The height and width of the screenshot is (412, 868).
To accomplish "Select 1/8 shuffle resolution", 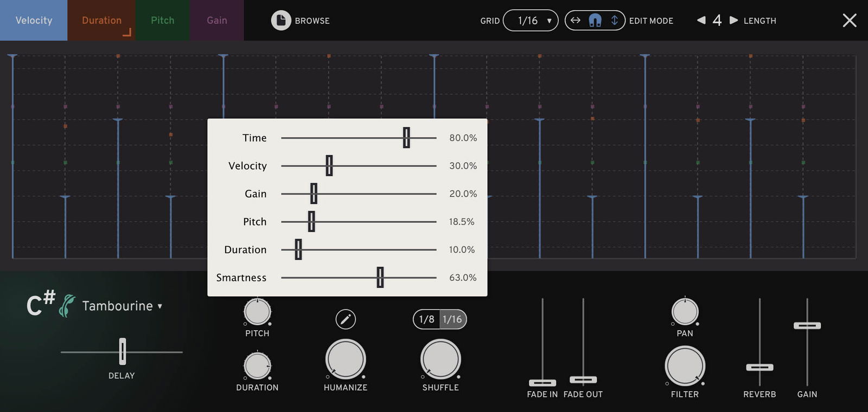I will [x=426, y=319].
